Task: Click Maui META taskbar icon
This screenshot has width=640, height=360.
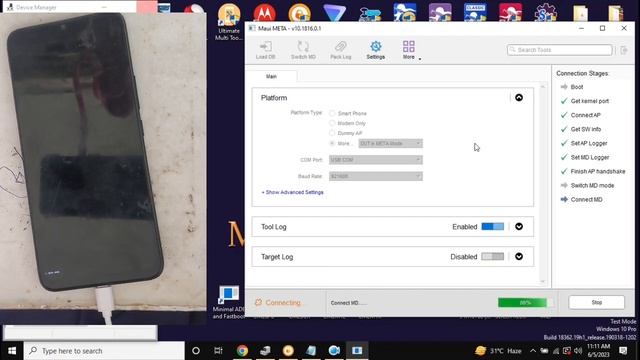Action: (x=357, y=351)
